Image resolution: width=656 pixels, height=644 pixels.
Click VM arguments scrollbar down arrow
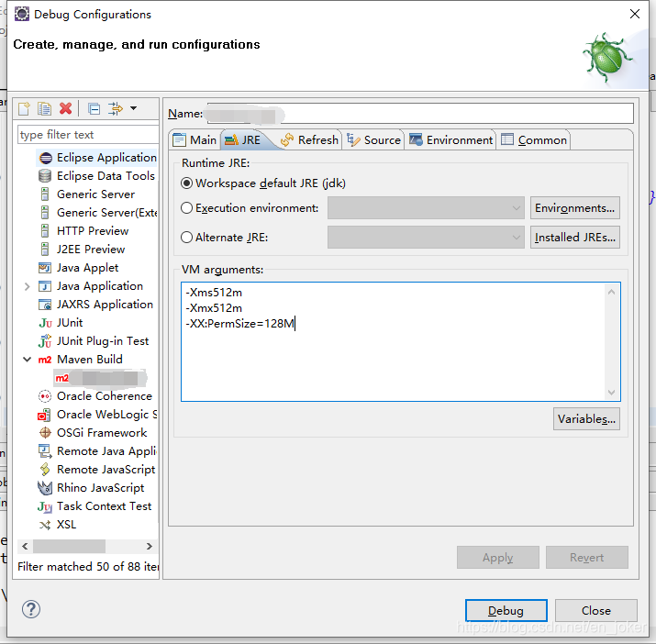pos(611,393)
